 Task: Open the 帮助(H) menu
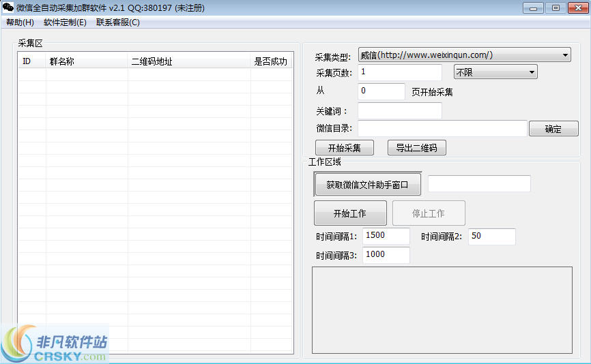pyautogui.click(x=20, y=22)
